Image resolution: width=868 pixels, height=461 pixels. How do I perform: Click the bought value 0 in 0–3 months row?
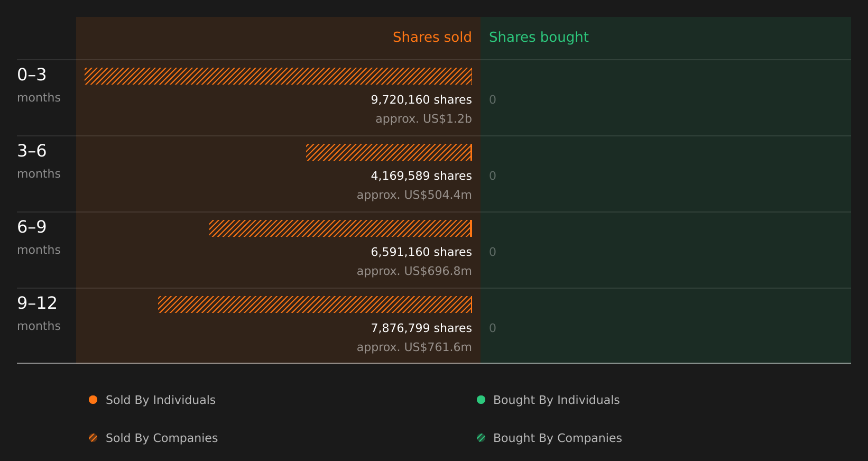[x=493, y=99]
